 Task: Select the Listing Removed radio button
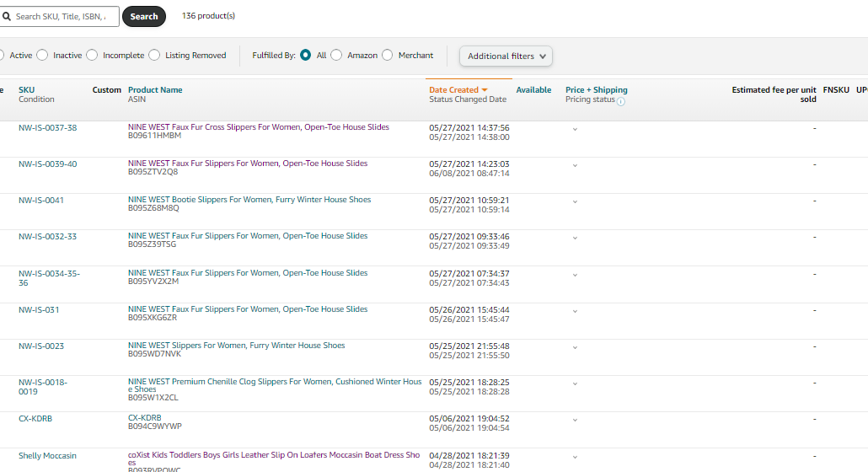point(154,55)
